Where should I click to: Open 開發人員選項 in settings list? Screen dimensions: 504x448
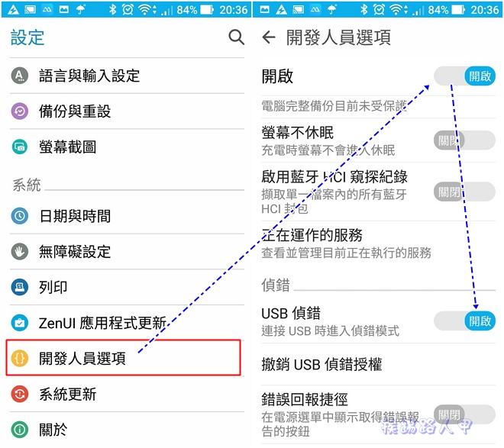(x=124, y=358)
